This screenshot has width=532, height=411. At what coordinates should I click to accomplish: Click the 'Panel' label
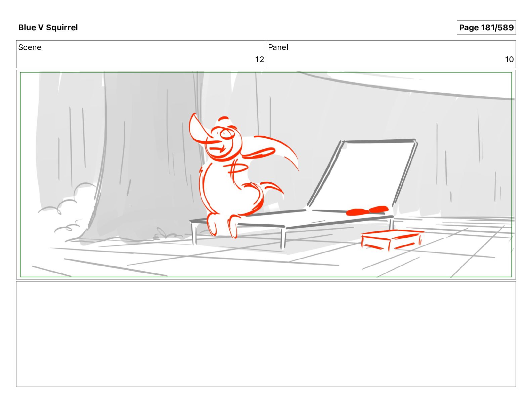click(278, 47)
